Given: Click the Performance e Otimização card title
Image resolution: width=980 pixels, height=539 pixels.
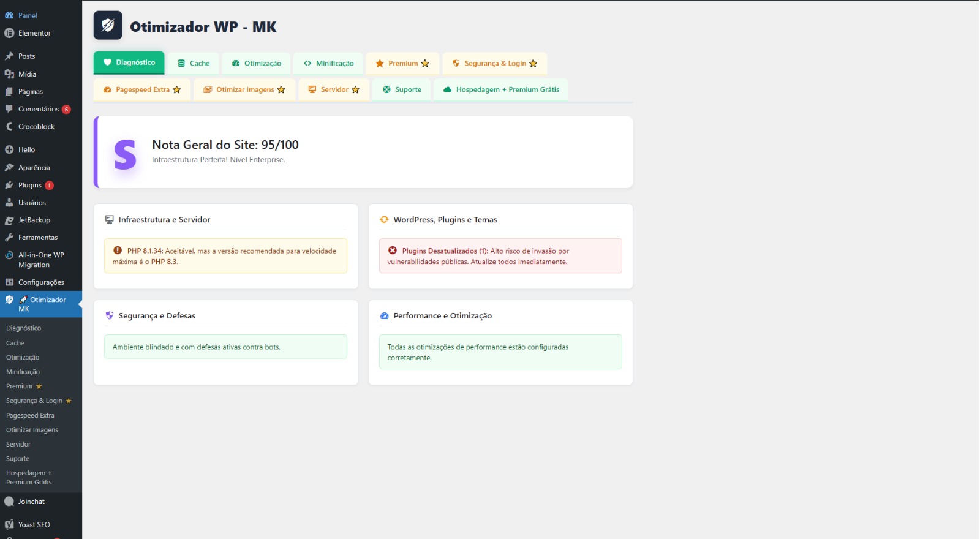Looking at the screenshot, I should pyautogui.click(x=443, y=315).
